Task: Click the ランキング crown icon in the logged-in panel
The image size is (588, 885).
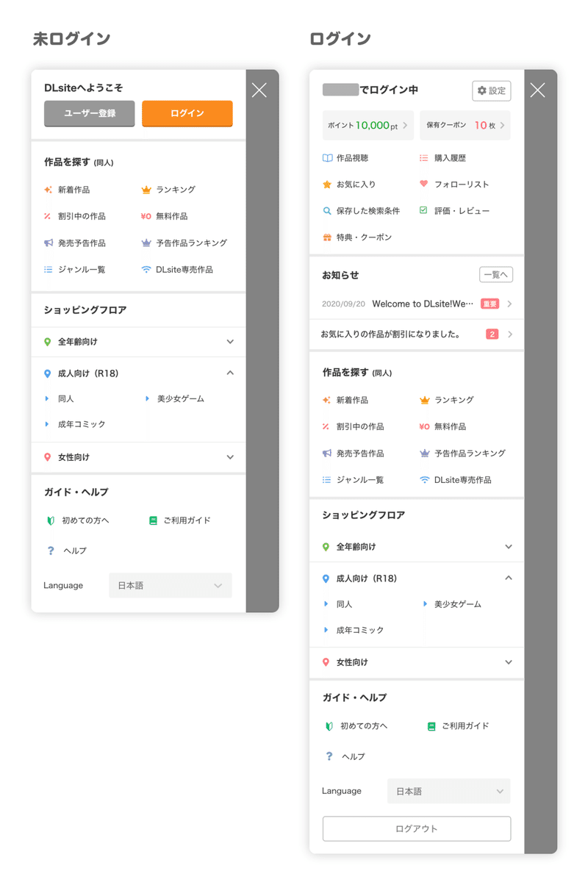Action: click(424, 401)
